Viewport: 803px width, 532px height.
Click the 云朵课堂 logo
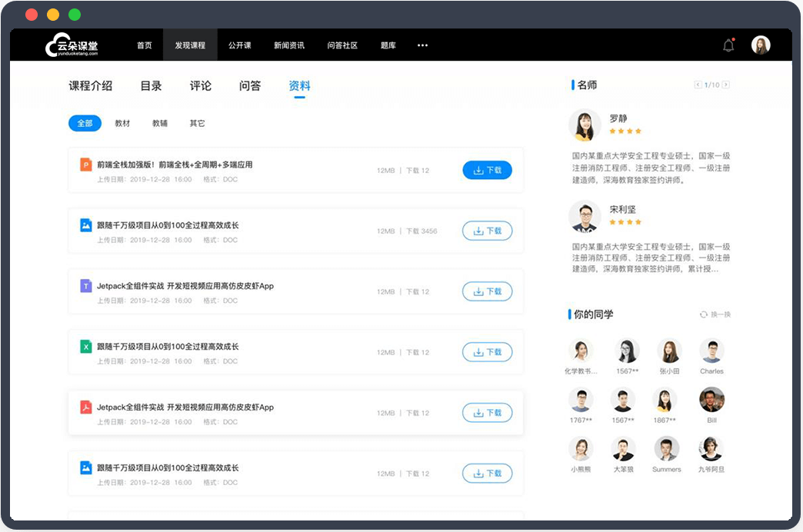tap(72, 45)
